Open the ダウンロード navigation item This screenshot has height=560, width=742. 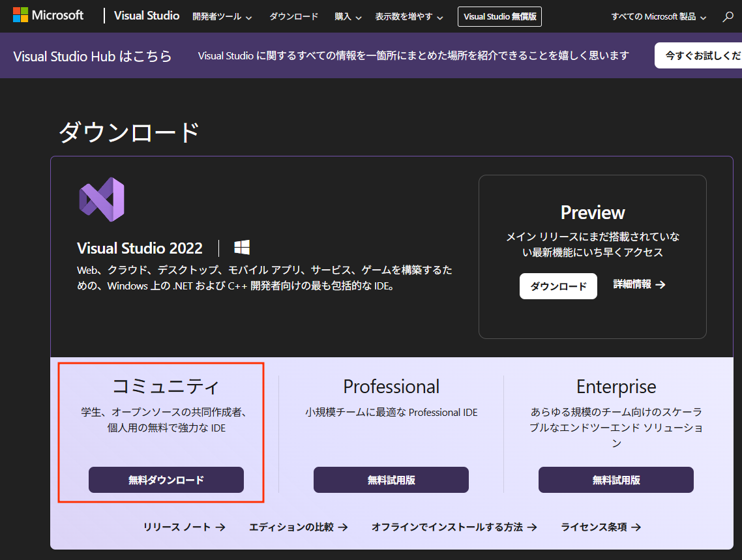coord(294,16)
